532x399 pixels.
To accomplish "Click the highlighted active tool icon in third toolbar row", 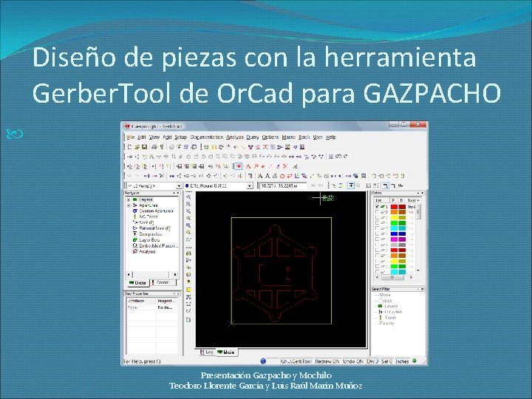I will 238,166.
